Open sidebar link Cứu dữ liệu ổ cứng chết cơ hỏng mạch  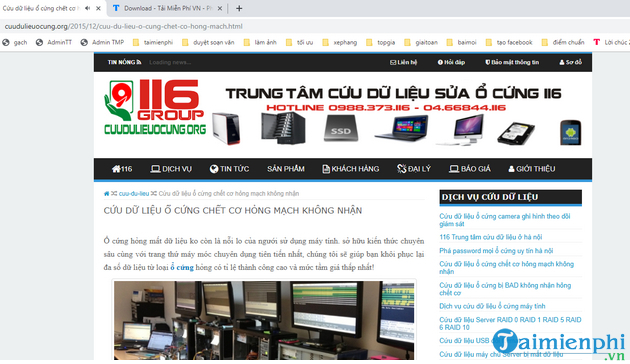[x=507, y=268]
